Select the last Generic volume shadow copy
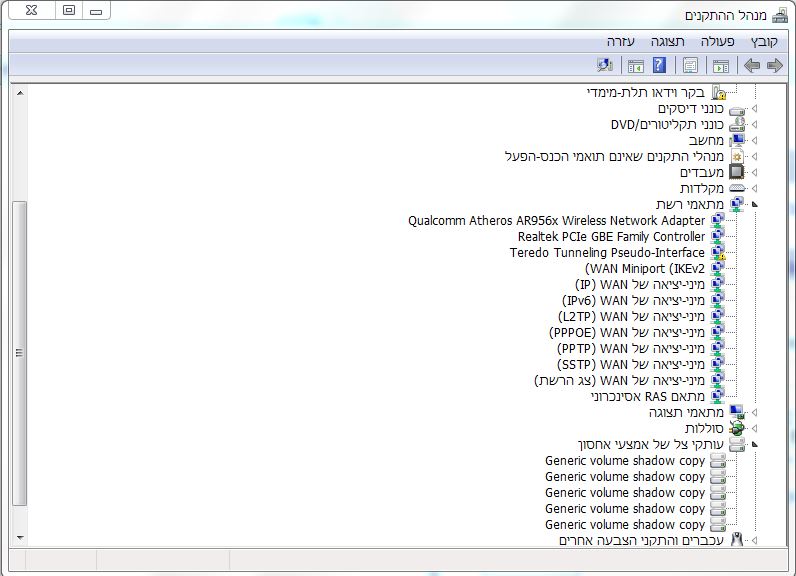Viewport: 796px width, 576px height. pyautogui.click(x=625, y=524)
